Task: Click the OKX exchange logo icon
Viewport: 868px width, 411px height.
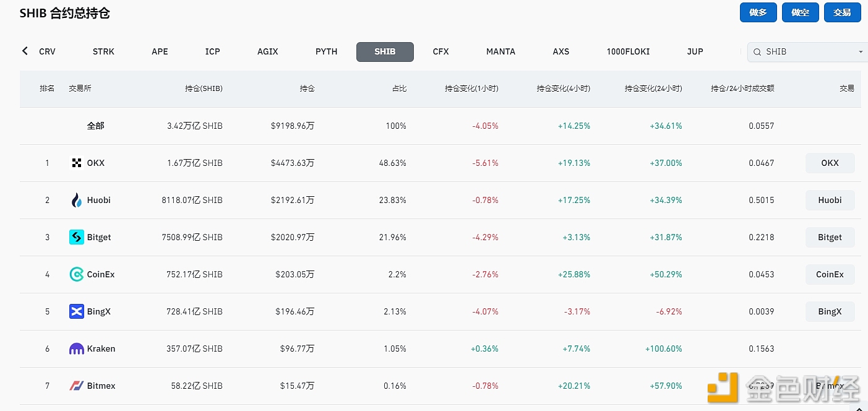Action: click(77, 163)
